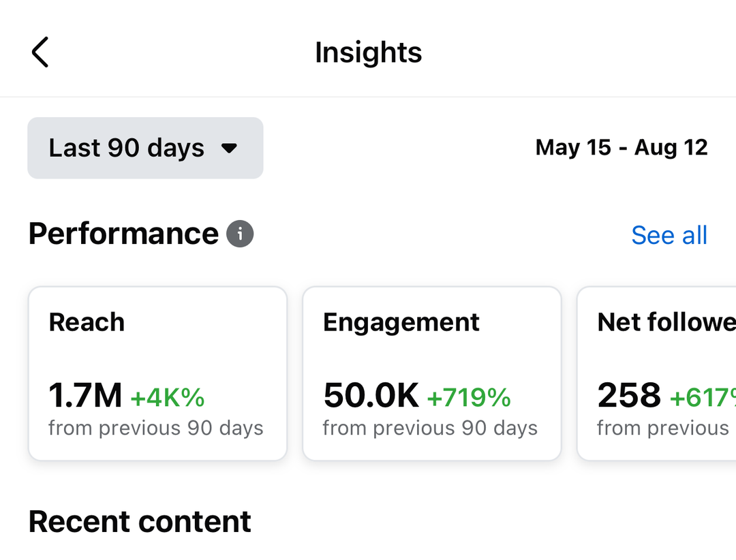Click the 1.7M reach value
736x560 pixels.
pyautogui.click(x=85, y=396)
